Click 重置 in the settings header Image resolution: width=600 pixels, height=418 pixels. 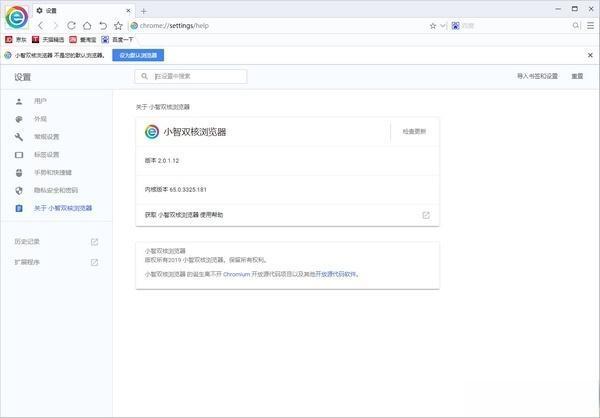pyautogui.click(x=577, y=76)
